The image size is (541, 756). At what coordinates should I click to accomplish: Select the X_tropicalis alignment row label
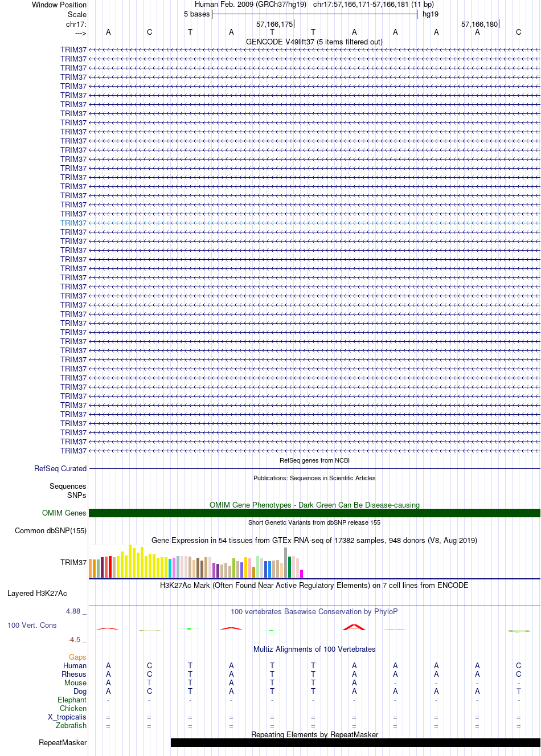tap(67, 717)
